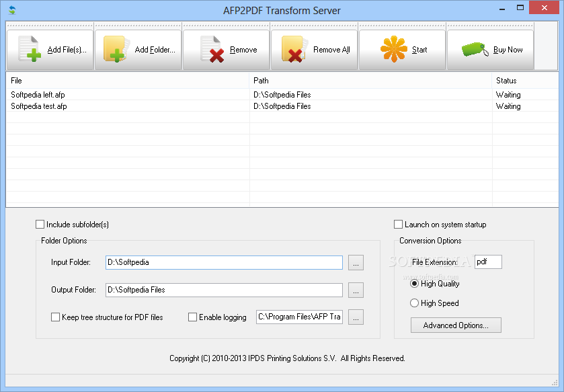Click the File Extension field
Image resolution: width=564 pixels, height=392 pixels.
(488, 262)
